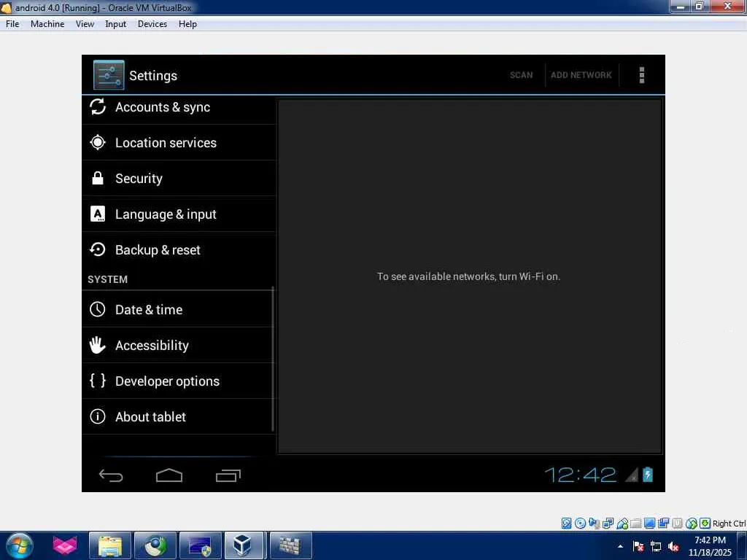Image resolution: width=747 pixels, height=560 pixels.
Task: Click VirtualBox USB devices indicator
Action: [622, 524]
